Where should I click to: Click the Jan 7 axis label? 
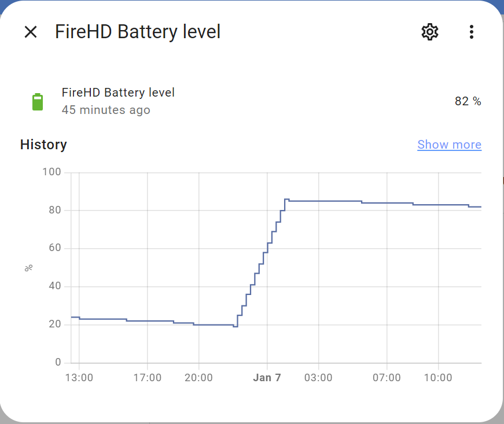[x=267, y=377]
